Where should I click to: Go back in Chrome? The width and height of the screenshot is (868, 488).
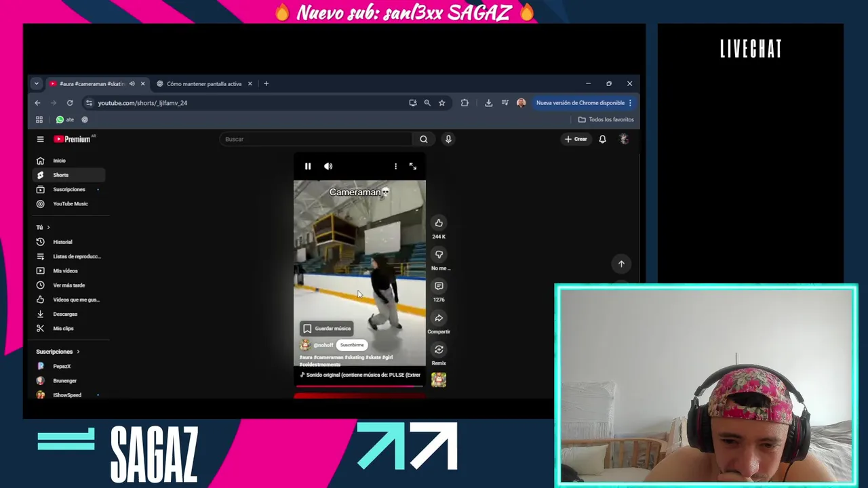pos(37,103)
